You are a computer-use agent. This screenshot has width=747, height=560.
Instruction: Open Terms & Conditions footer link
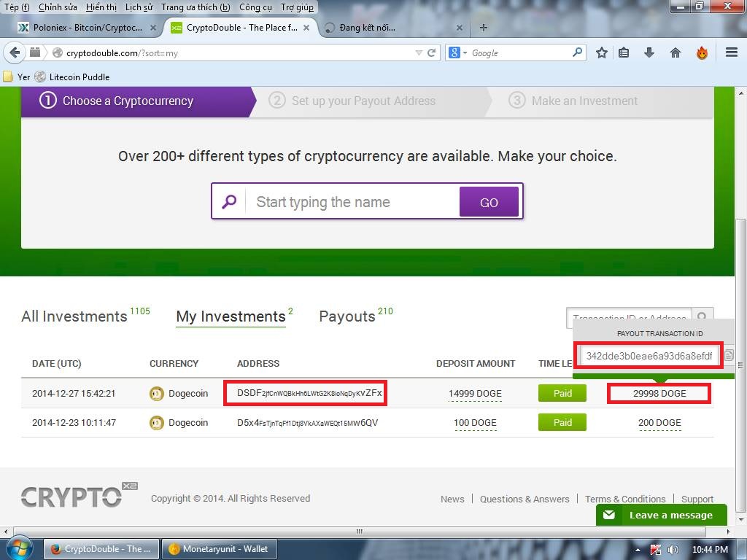625,499
